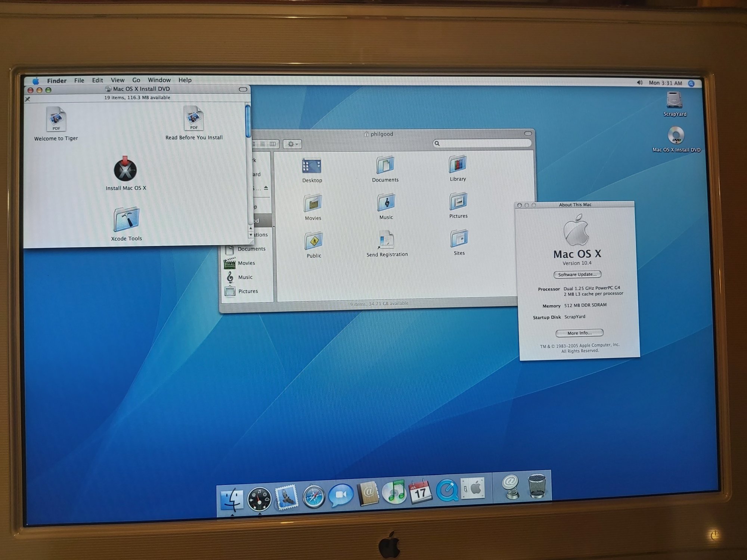Open the File menu

pos(79,80)
